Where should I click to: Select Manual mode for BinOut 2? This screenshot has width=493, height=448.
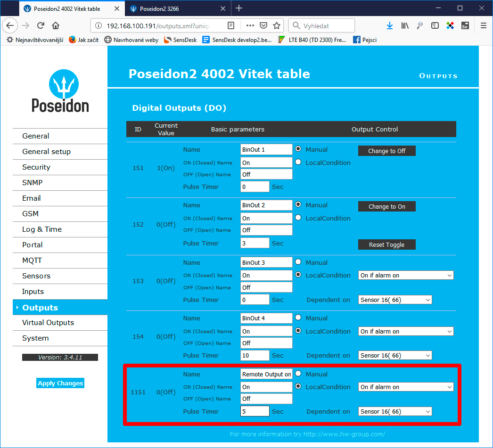[298, 204]
